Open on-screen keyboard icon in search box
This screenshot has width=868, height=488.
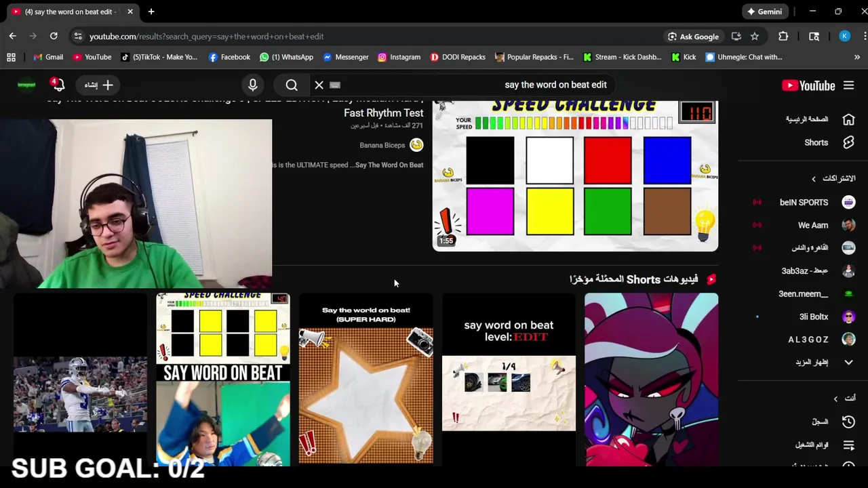point(334,85)
